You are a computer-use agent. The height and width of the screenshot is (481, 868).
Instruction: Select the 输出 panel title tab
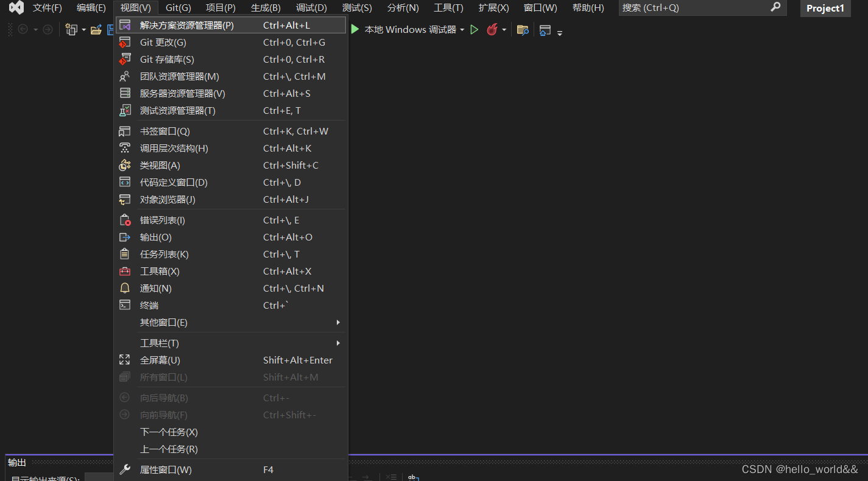click(17, 463)
